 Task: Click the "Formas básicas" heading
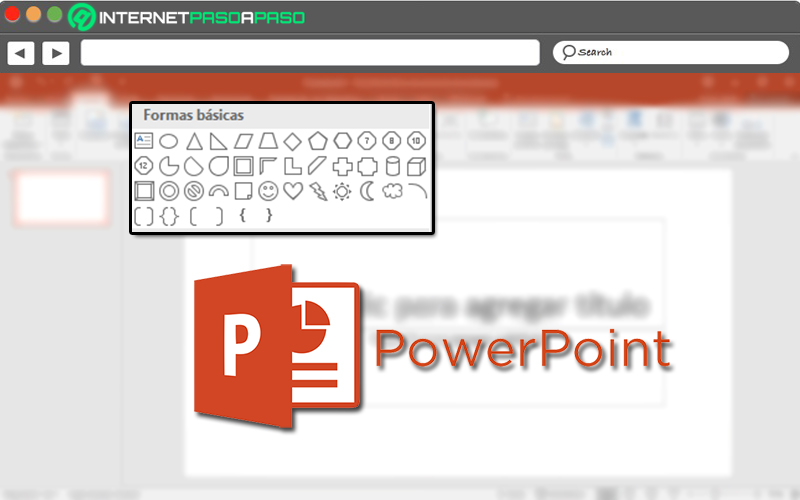pyautogui.click(x=193, y=115)
